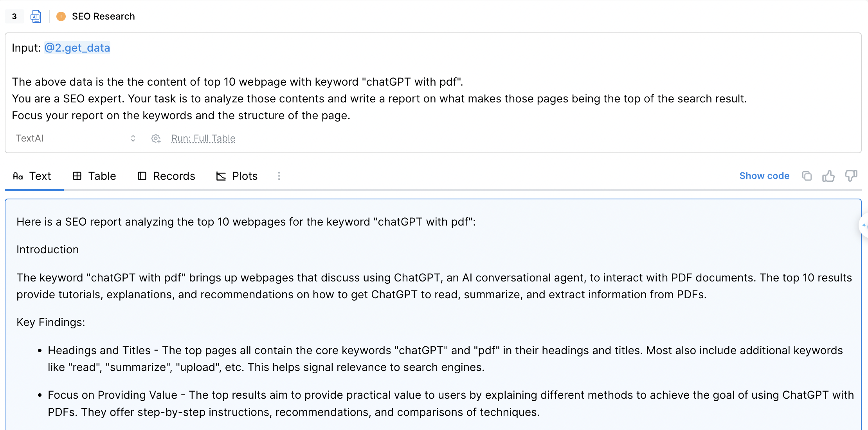The width and height of the screenshot is (868, 430).
Task: Give the response a thumbs down
Action: [x=851, y=176]
